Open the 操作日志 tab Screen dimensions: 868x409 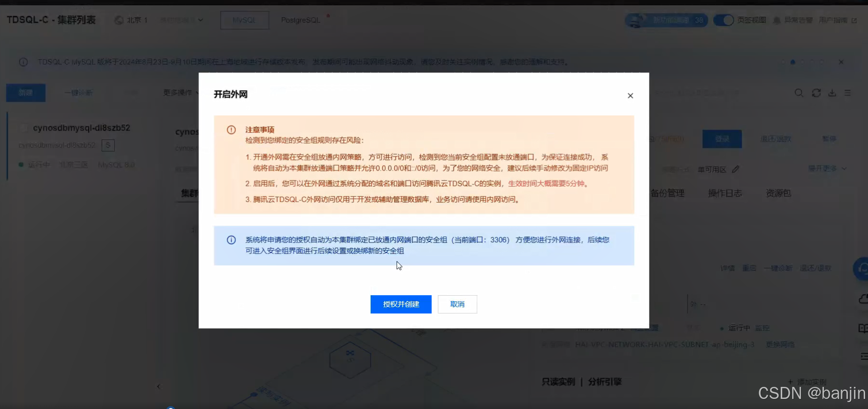[x=725, y=193]
